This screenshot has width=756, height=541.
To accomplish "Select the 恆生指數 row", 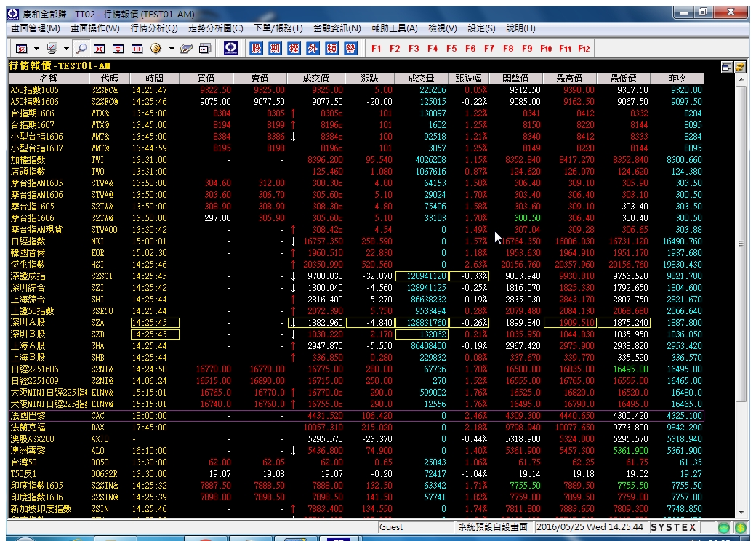I will point(356,264).
